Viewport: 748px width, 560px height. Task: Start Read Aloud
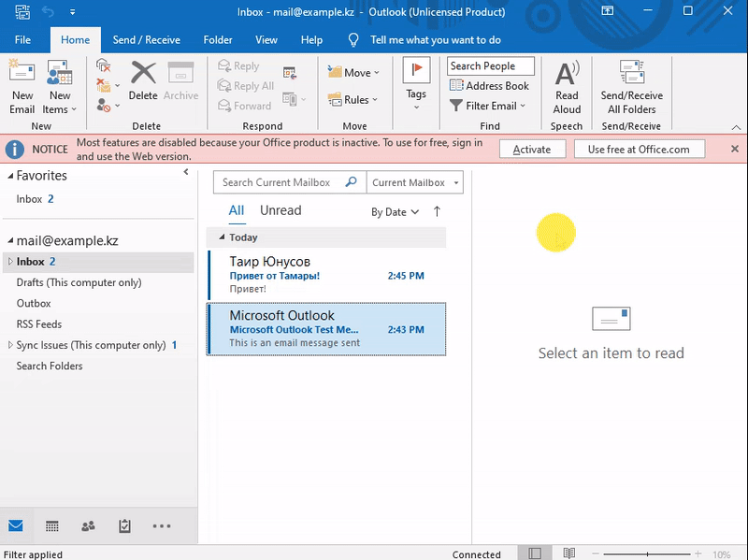pos(567,88)
